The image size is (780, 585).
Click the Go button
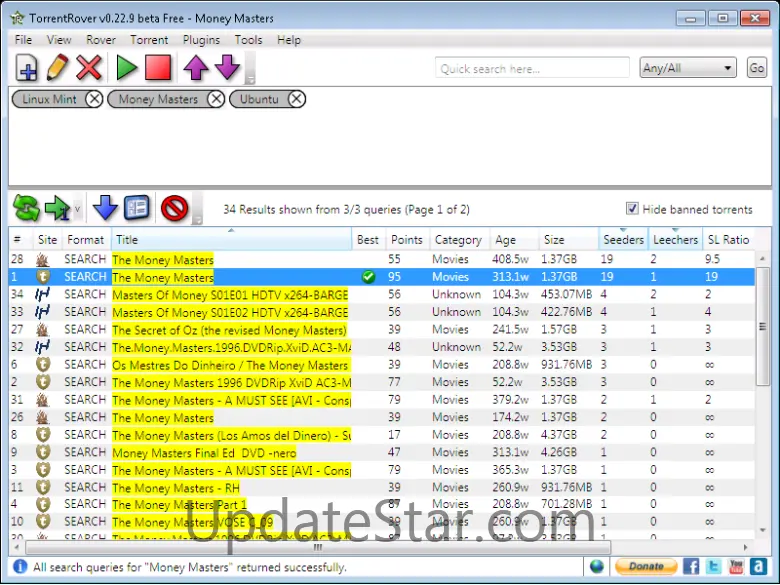pyautogui.click(x=757, y=68)
